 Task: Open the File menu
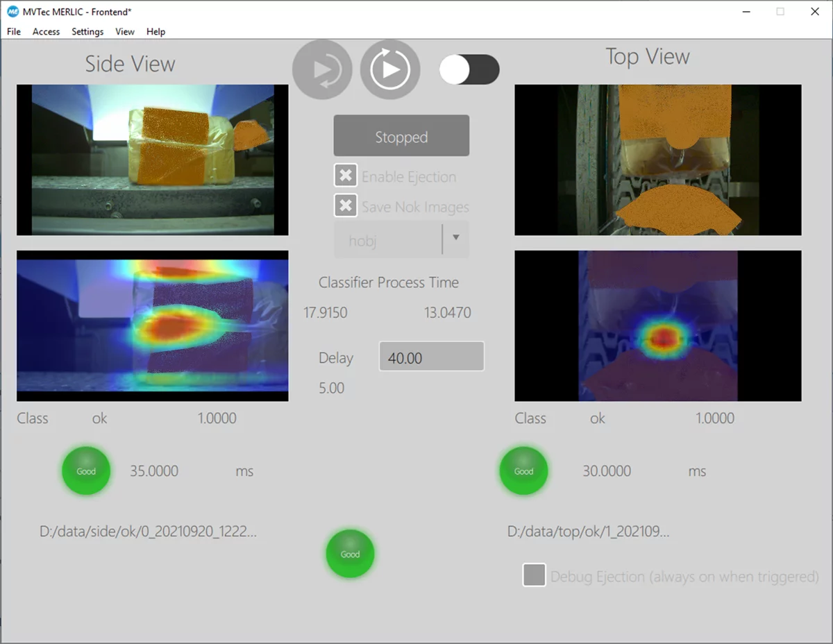pyautogui.click(x=14, y=31)
